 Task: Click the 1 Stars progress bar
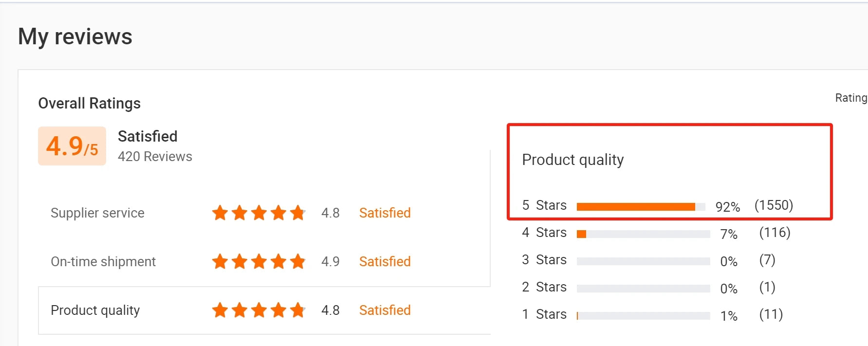coord(643,316)
